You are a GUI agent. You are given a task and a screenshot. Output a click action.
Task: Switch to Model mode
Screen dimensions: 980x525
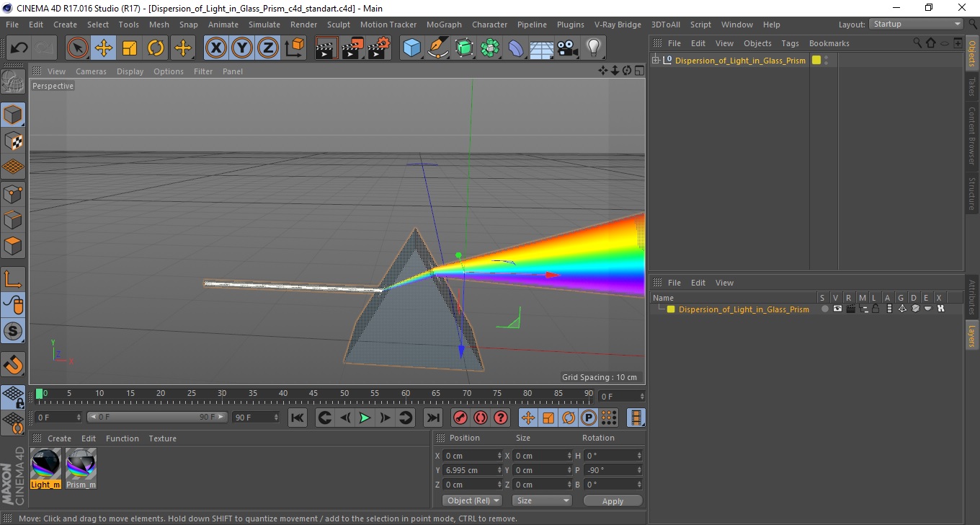[x=13, y=115]
